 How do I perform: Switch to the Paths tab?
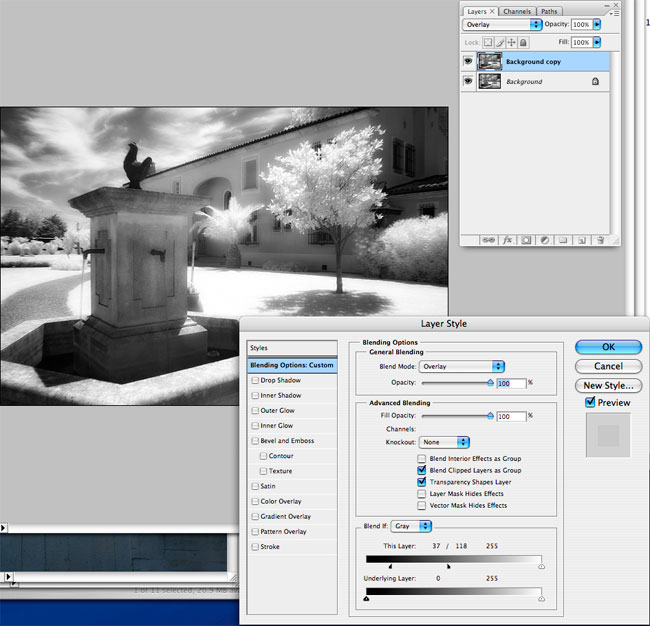click(x=549, y=11)
